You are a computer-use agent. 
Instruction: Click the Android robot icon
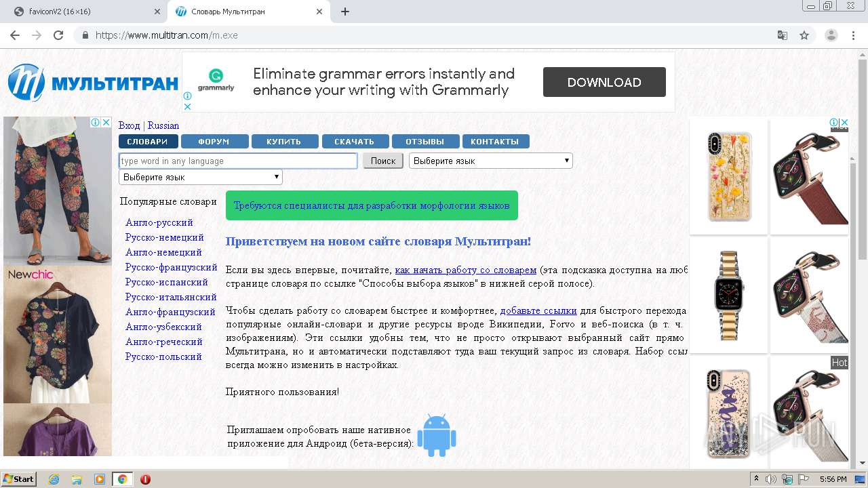(x=436, y=435)
